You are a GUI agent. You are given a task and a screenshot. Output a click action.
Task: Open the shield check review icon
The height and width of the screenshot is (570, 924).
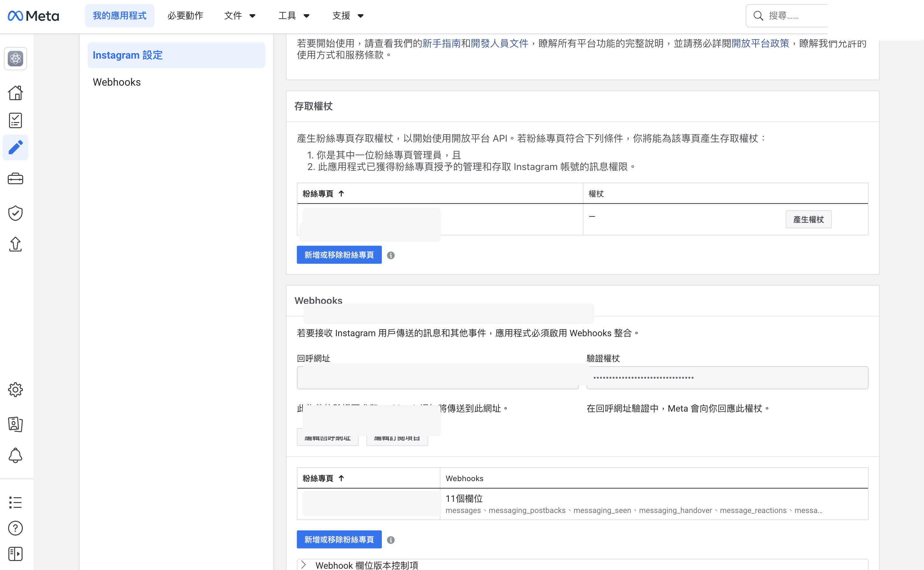(x=15, y=213)
